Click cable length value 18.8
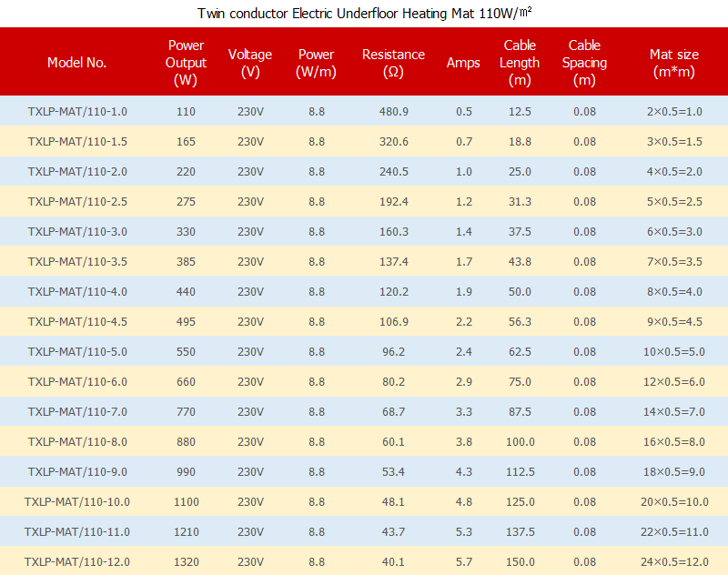728x575 pixels. (x=520, y=142)
